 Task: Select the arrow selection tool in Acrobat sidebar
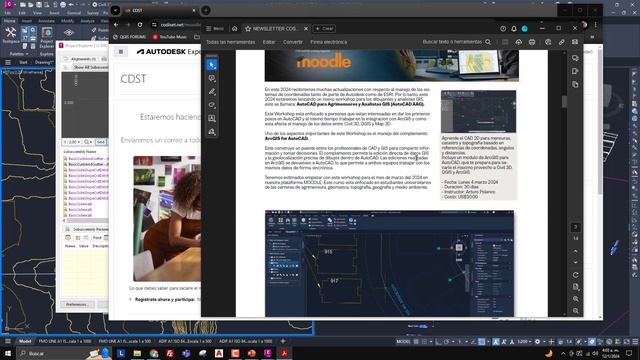(212, 65)
